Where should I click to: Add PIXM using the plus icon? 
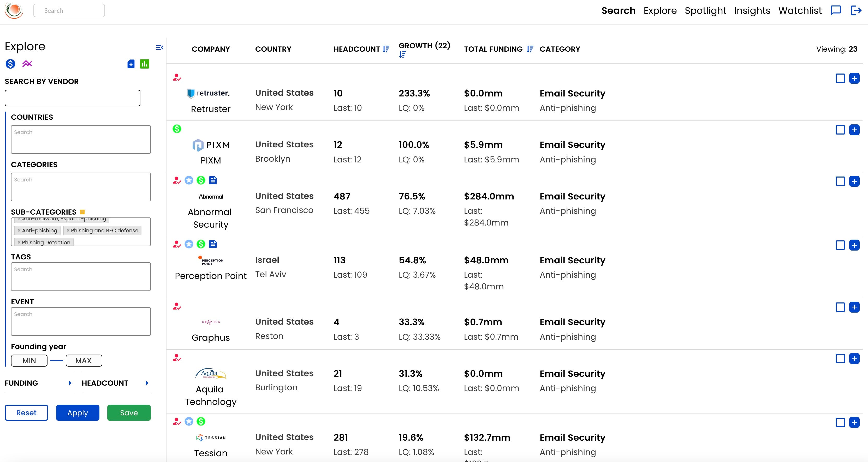(854, 130)
